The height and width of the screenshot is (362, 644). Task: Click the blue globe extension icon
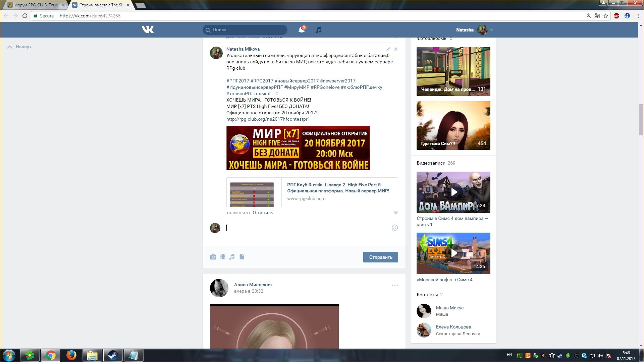(627, 16)
